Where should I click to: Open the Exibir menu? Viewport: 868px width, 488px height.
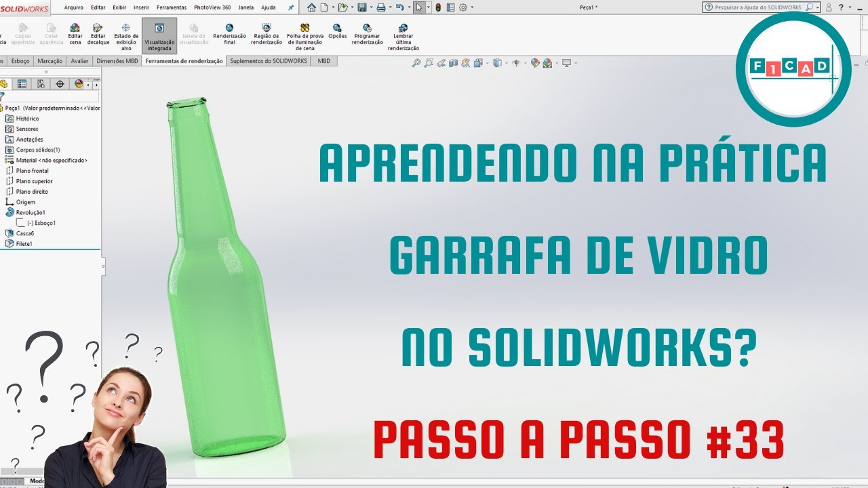click(x=119, y=7)
